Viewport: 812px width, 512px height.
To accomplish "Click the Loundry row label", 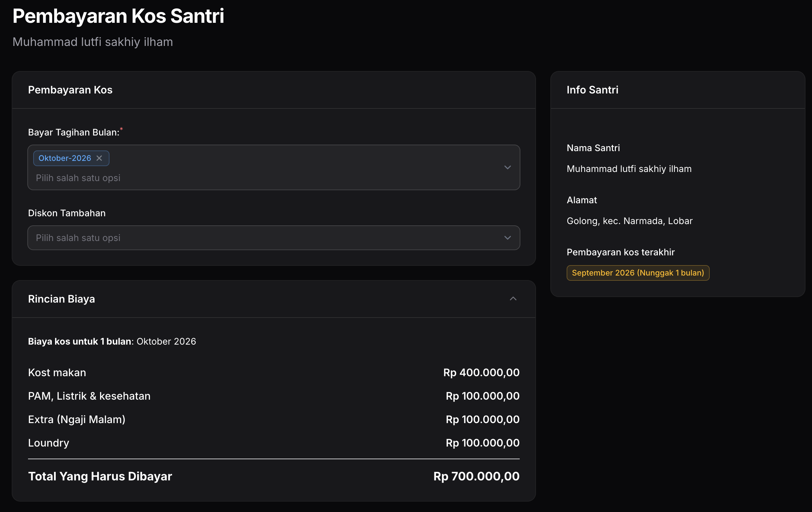I will pyautogui.click(x=49, y=443).
